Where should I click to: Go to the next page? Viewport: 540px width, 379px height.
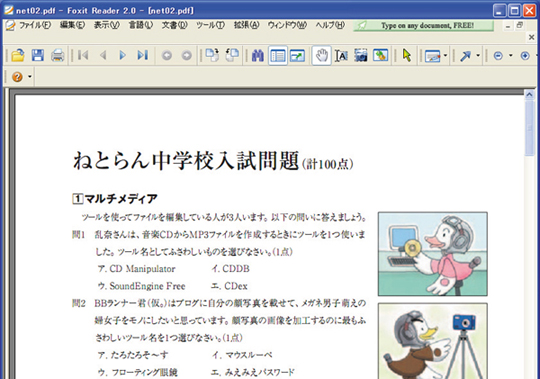point(122,55)
